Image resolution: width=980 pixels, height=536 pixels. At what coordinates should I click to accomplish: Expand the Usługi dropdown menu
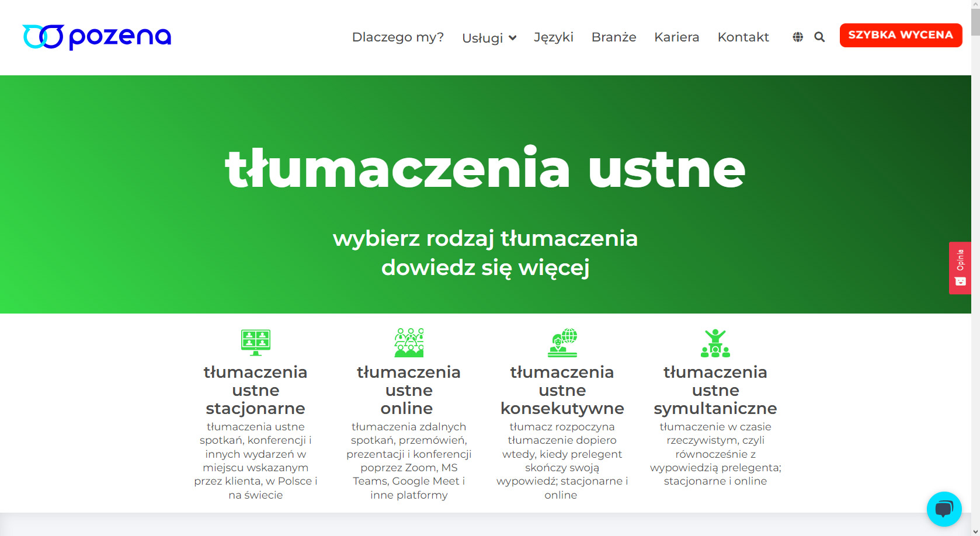click(489, 38)
